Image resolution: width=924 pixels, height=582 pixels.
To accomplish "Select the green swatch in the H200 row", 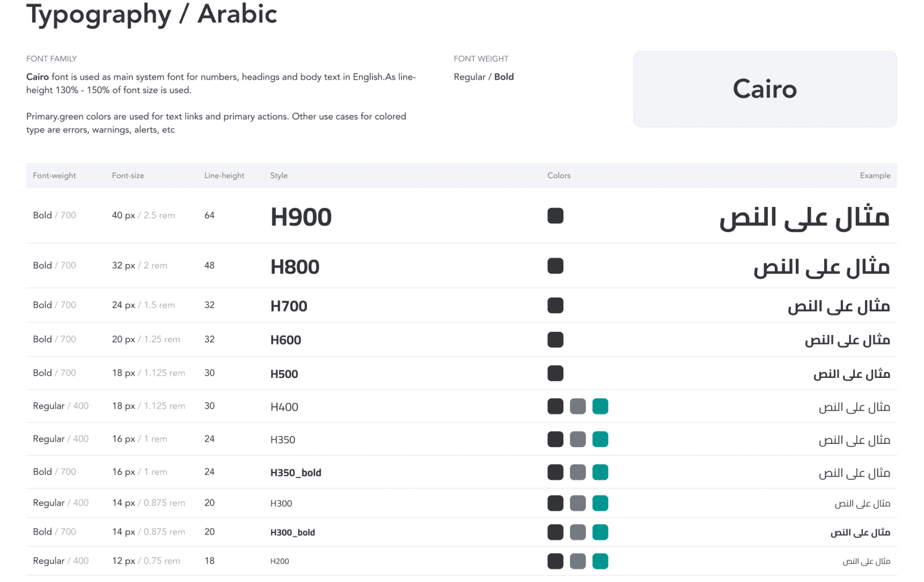I will [x=600, y=561].
